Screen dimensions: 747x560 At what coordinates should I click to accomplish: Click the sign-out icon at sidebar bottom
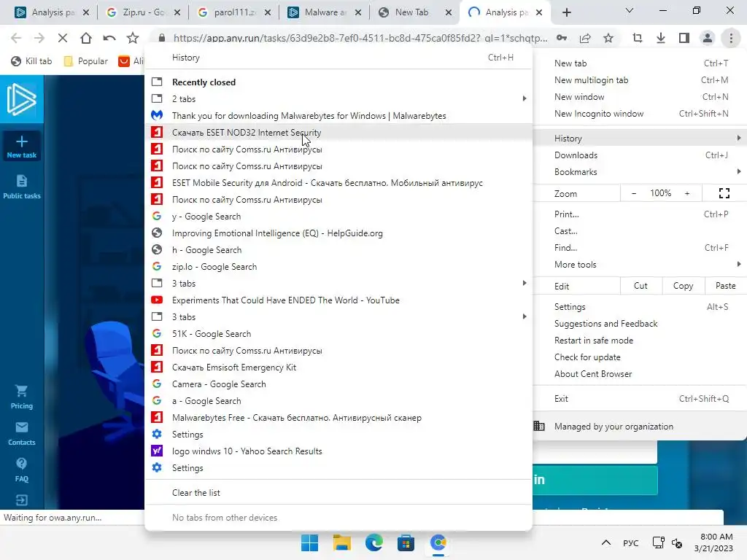[x=21, y=500]
